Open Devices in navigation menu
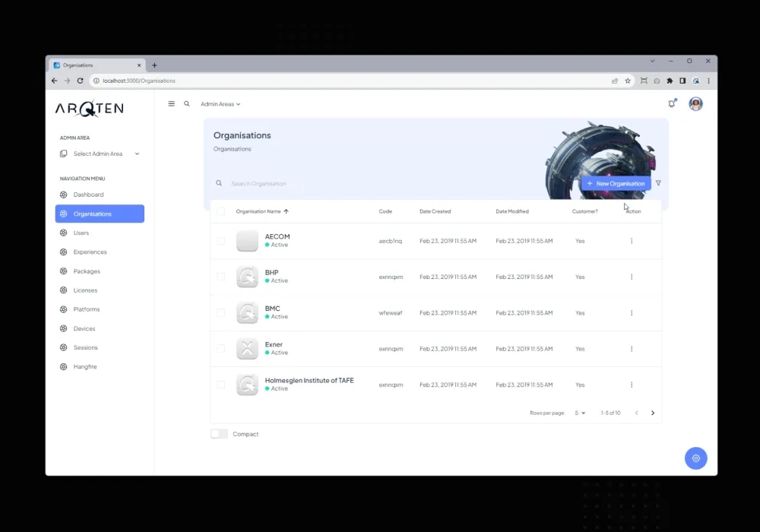Viewport: 760px width, 532px height. pyautogui.click(x=100, y=328)
